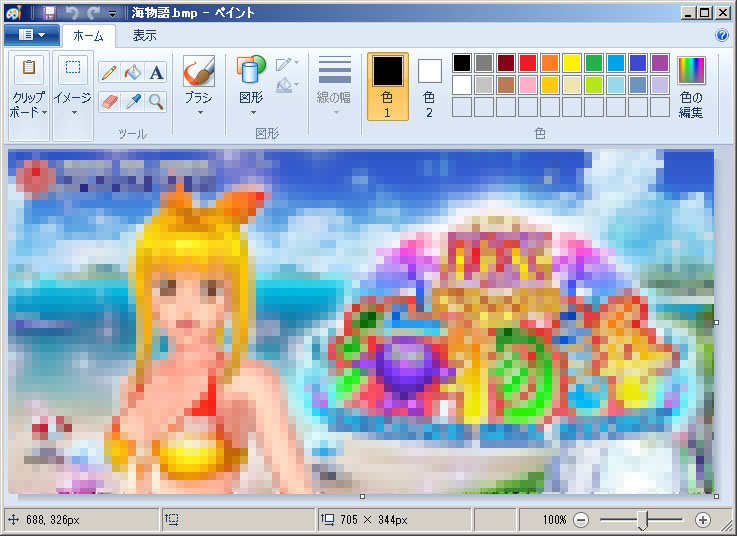Open the shape outline options
This screenshot has height=536, width=737.
[x=287, y=64]
